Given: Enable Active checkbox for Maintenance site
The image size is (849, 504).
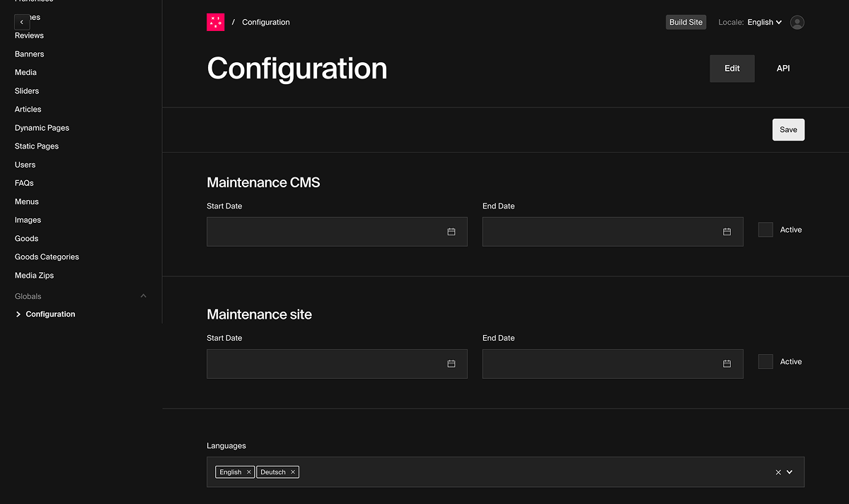Looking at the screenshot, I should [x=766, y=362].
